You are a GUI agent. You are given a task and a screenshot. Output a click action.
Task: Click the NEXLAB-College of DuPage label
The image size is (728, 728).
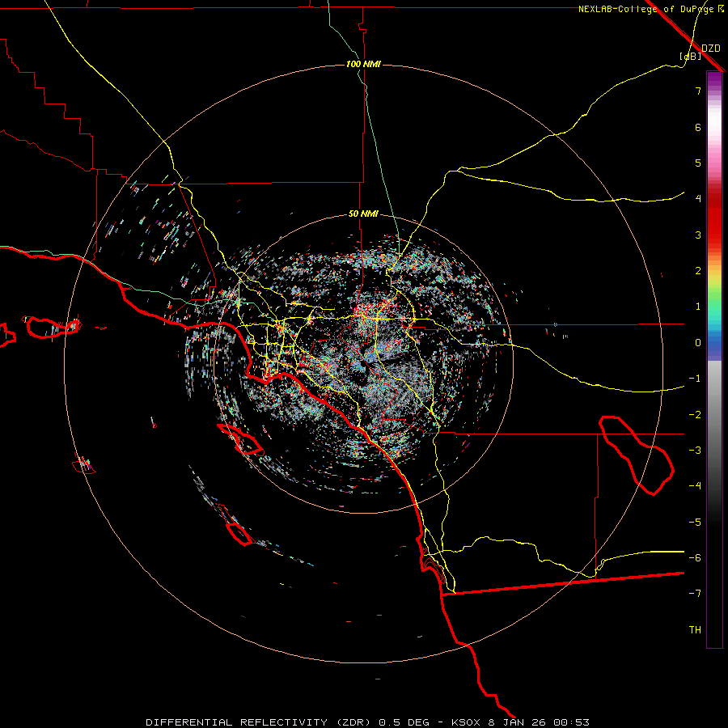(x=646, y=9)
